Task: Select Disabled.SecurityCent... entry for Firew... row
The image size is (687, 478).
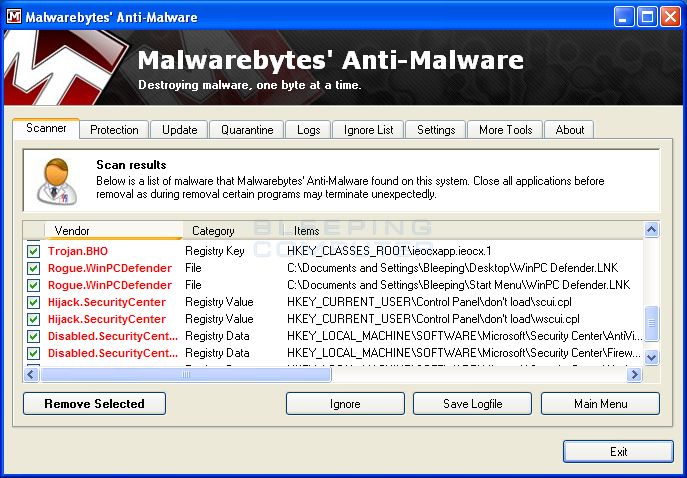Action: point(113,353)
